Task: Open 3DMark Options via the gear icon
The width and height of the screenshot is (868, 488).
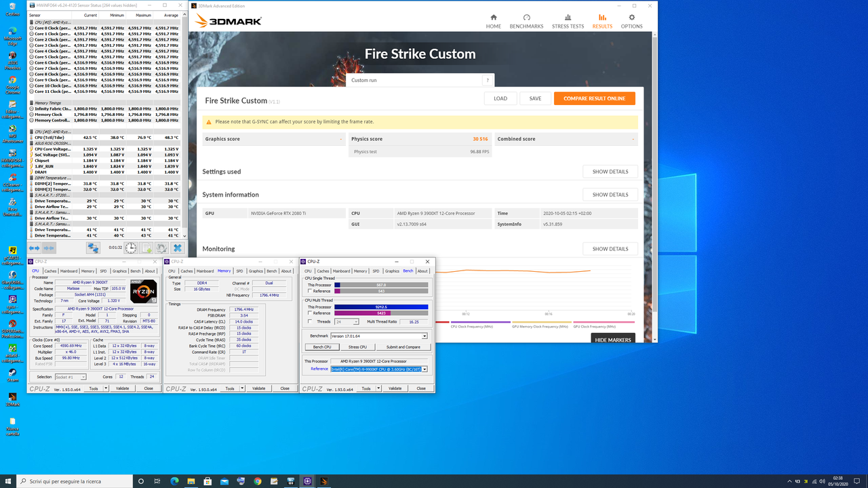Action: (x=631, y=22)
